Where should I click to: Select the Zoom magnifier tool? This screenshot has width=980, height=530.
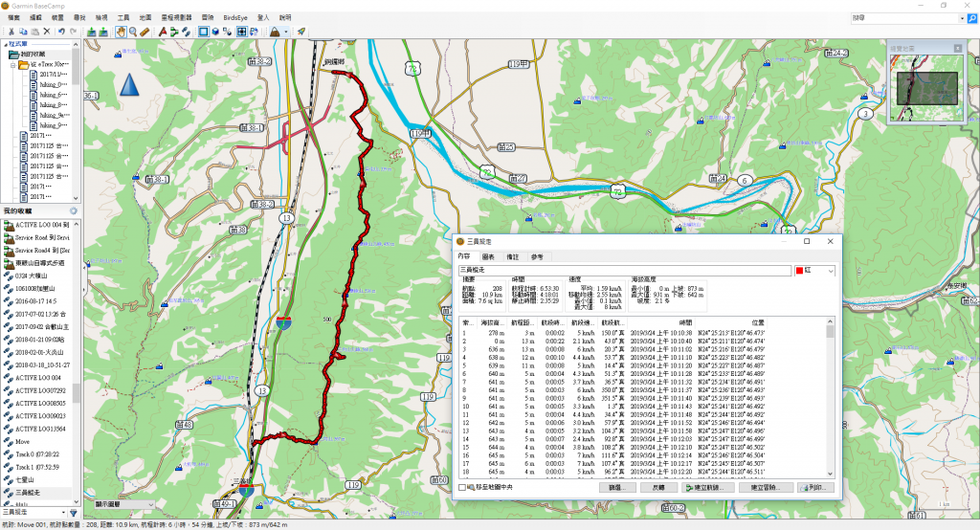pyautogui.click(x=132, y=32)
